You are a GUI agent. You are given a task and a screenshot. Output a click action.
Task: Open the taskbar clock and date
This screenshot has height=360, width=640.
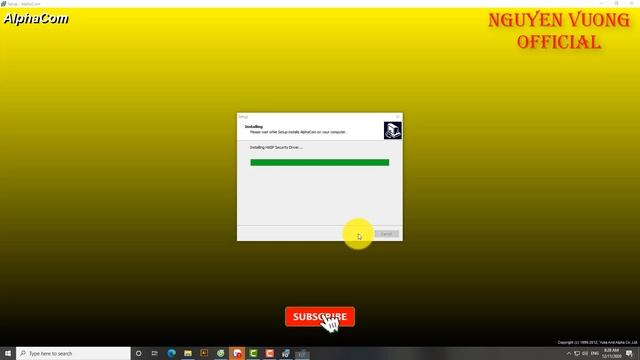coord(611,353)
